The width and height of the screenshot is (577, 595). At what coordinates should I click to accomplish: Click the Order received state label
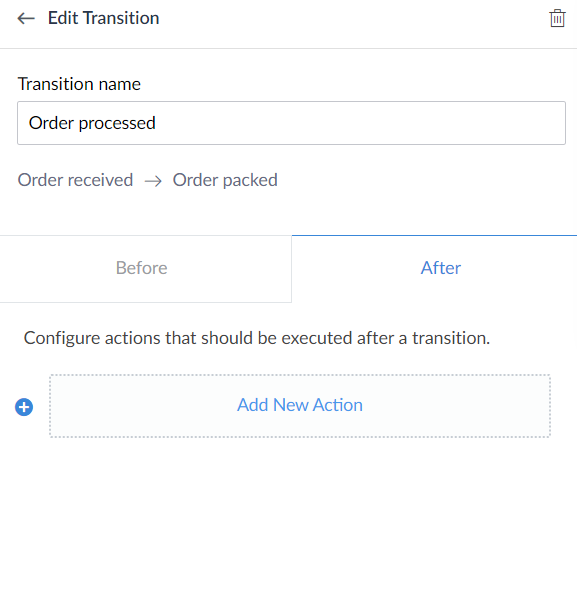[75, 180]
